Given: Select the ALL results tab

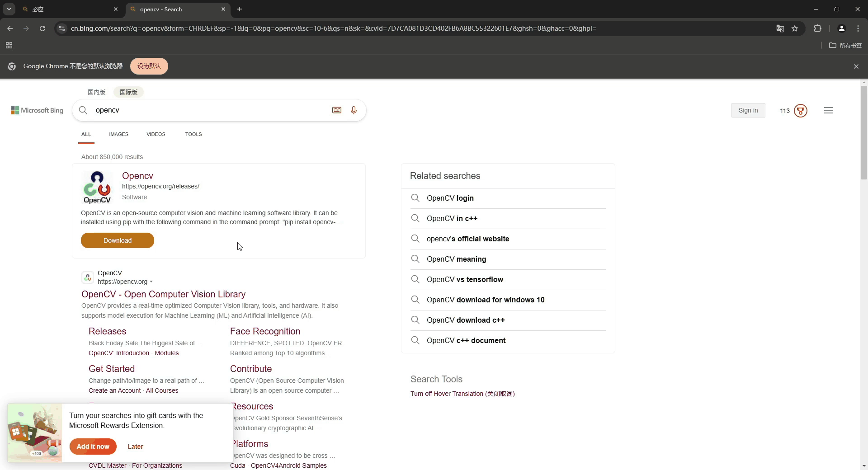Looking at the screenshot, I should pyautogui.click(x=86, y=134).
